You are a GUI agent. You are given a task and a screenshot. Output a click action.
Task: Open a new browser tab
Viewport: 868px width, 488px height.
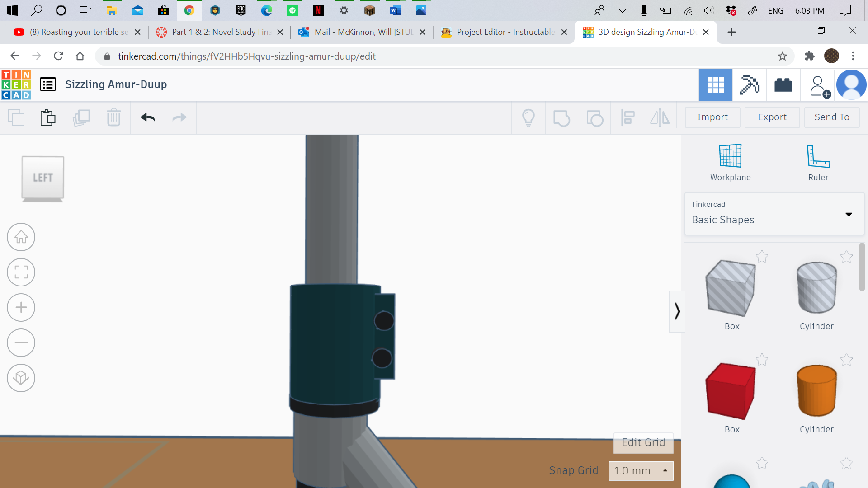point(731,32)
